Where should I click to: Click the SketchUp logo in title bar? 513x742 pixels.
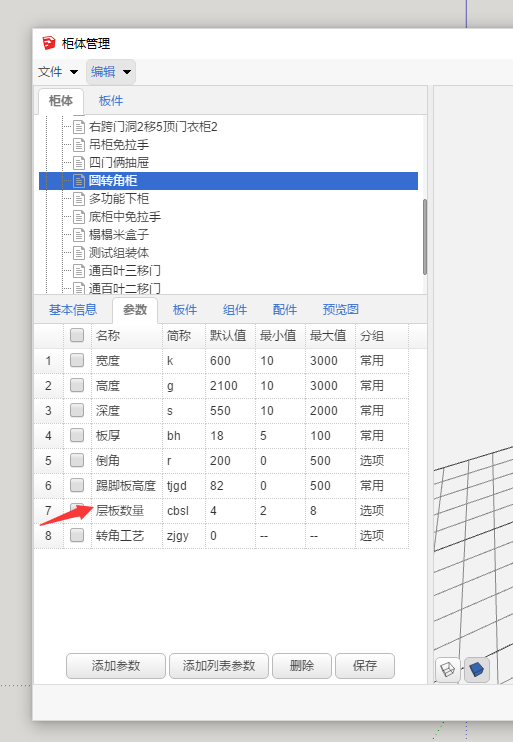(x=48, y=44)
